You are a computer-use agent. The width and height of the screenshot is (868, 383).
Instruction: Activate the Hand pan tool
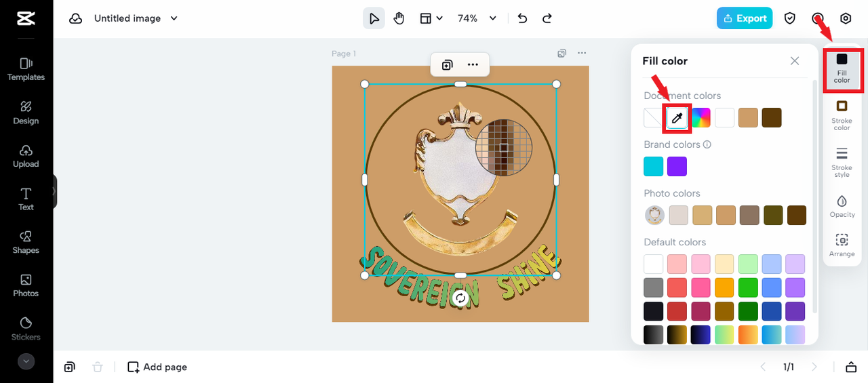399,18
